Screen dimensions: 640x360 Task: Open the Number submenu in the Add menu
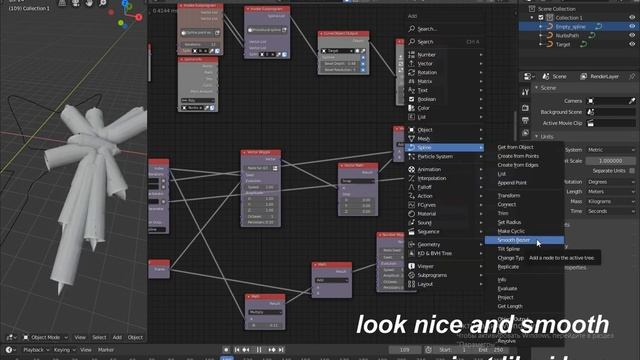tap(445, 55)
